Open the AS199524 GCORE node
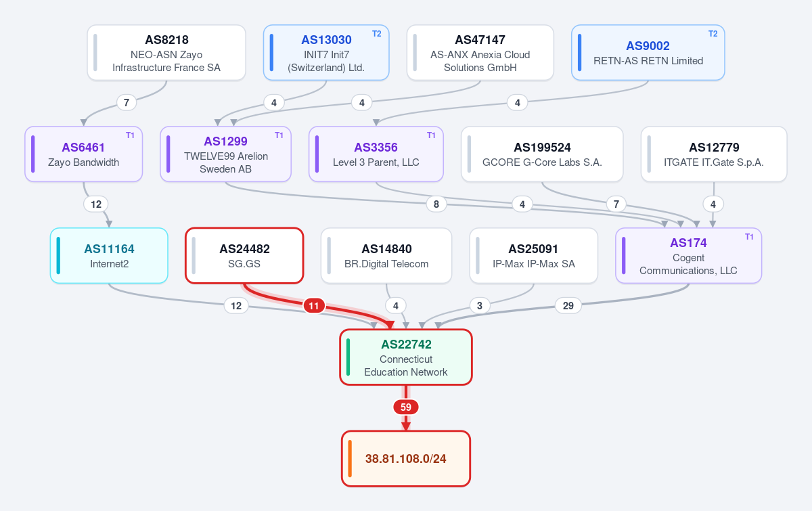812x511 pixels. pyautogui.click(x=542, y=154)
